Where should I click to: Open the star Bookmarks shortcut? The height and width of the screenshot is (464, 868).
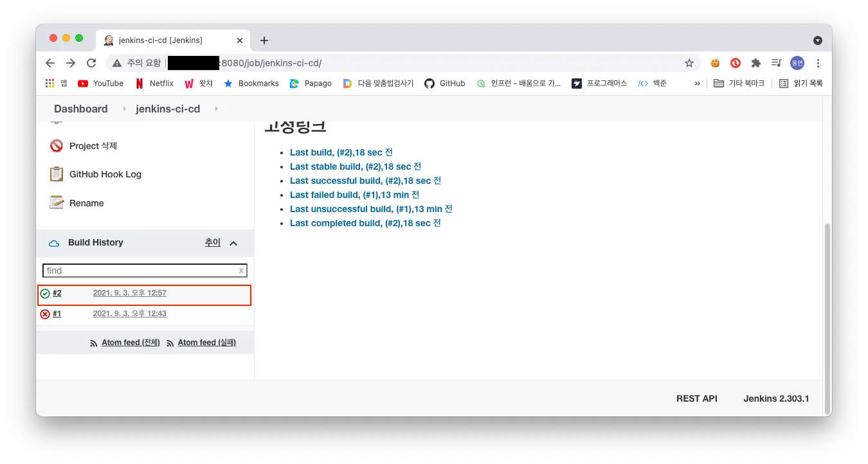[251, 83]
